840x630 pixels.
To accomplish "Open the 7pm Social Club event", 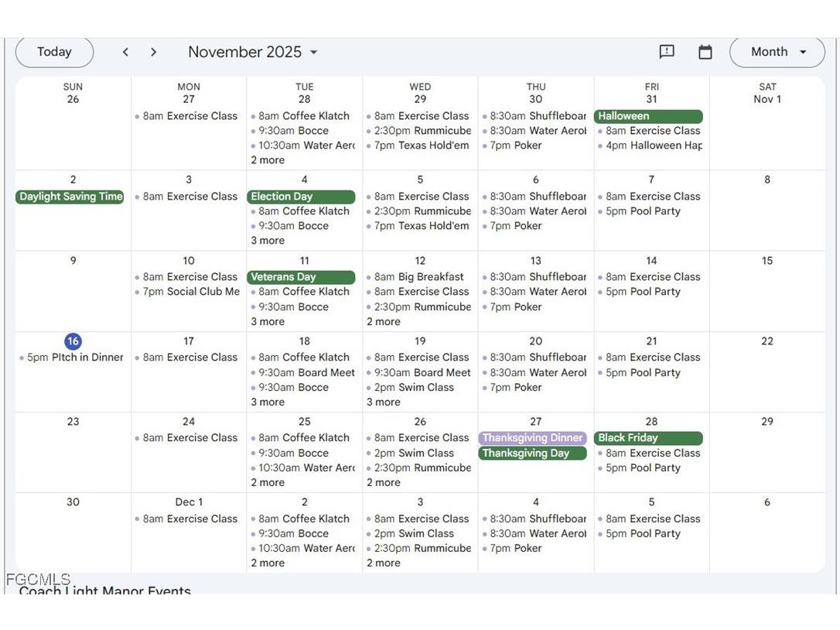I will click(190, 292).
